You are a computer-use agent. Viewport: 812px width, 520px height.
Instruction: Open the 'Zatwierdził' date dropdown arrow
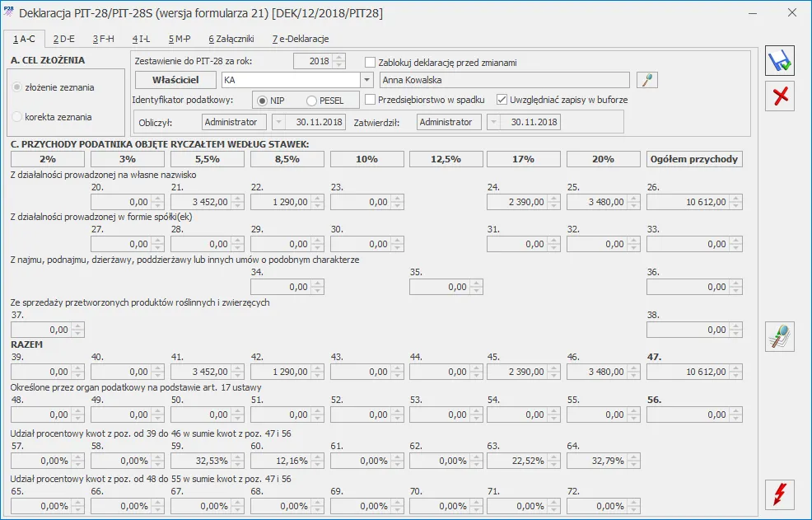(493, 122)
